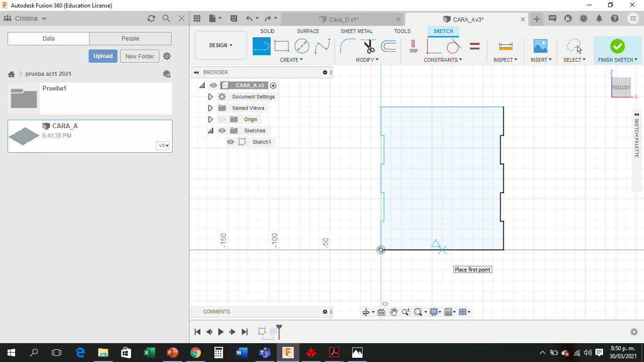
Task: Open the MODIFY dropdown menu
Action: click(x=367, y=60)
